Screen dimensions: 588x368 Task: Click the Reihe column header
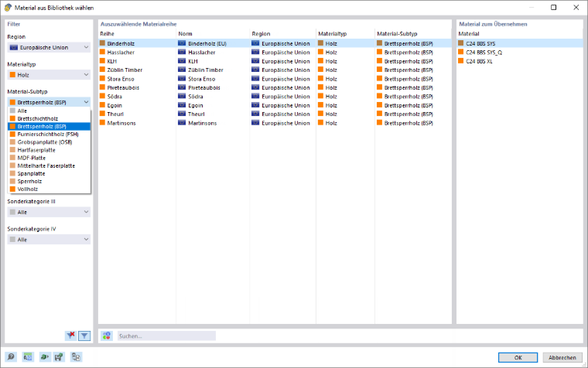point(137,34)
